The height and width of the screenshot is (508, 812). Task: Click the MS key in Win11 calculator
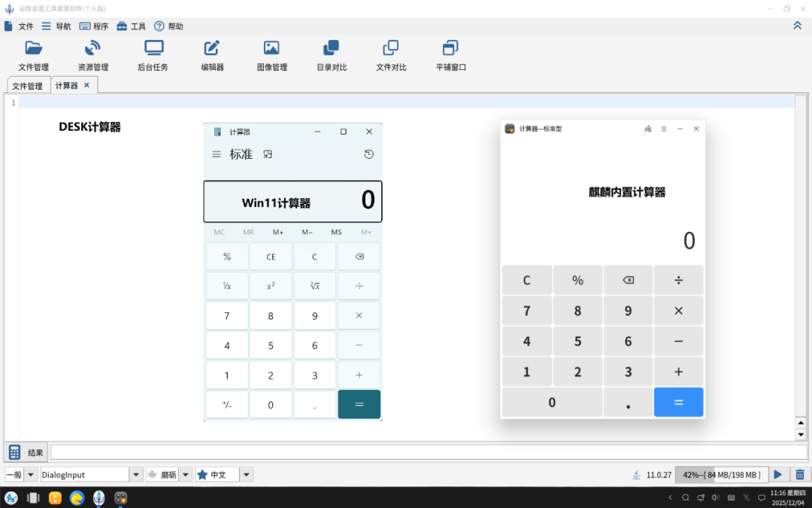(x=336, y=233)
